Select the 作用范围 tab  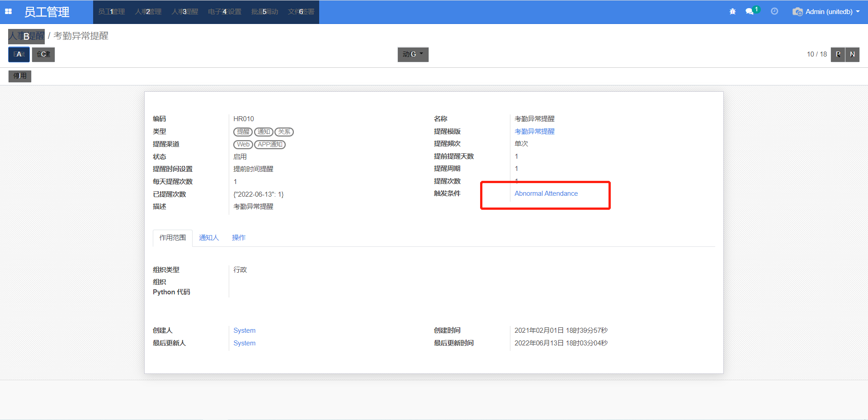coord(172,238)
